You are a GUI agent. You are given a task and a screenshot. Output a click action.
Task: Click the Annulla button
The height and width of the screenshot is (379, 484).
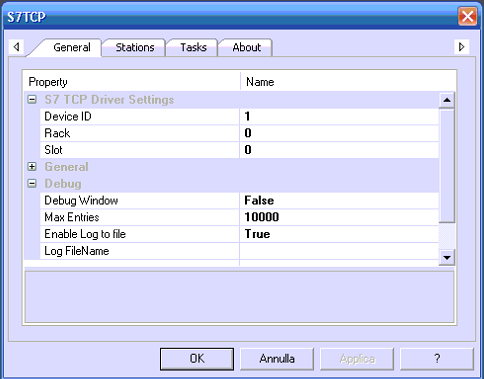(x=277, y=359)
